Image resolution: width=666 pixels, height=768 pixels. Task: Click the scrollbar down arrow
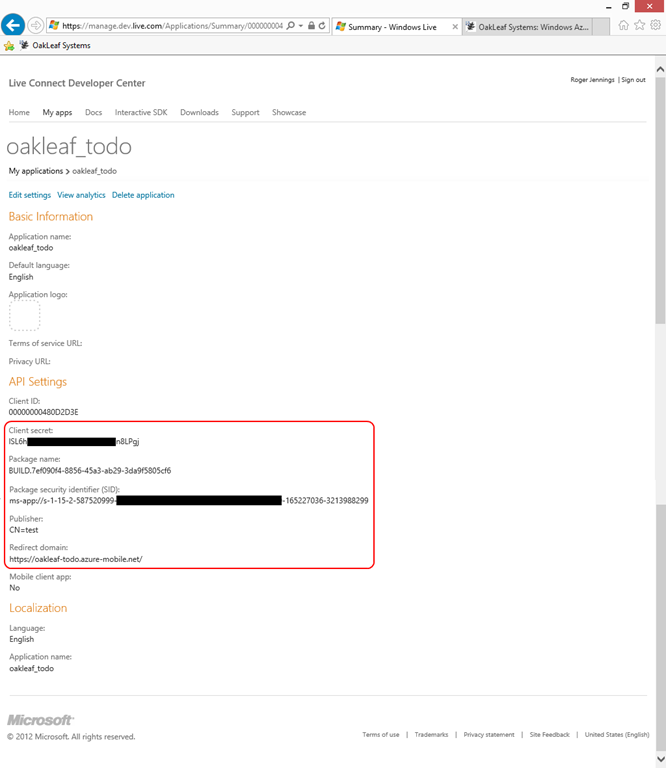coord(660,759)
